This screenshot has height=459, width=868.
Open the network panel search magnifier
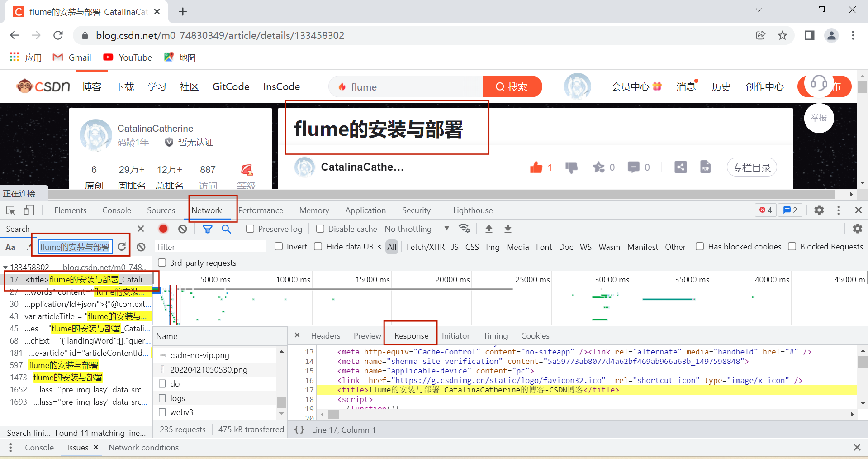pos(227,229)
